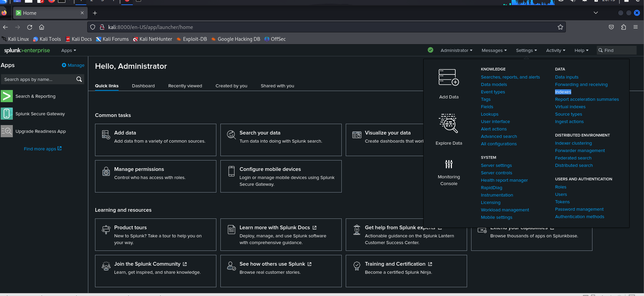The height and width of the screenshot is (296, 644).
Task: Open the Monitoring Console icon
Action: (449, 164)
